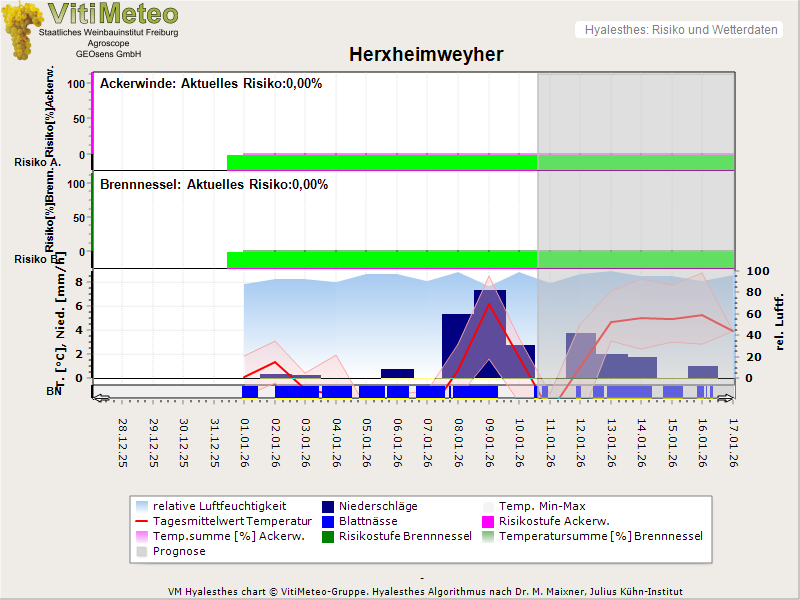Click the Temperatursumme [%] Brennnessel legend entry
This screenshot has width=800, height=600.
[x=600, y=536]
